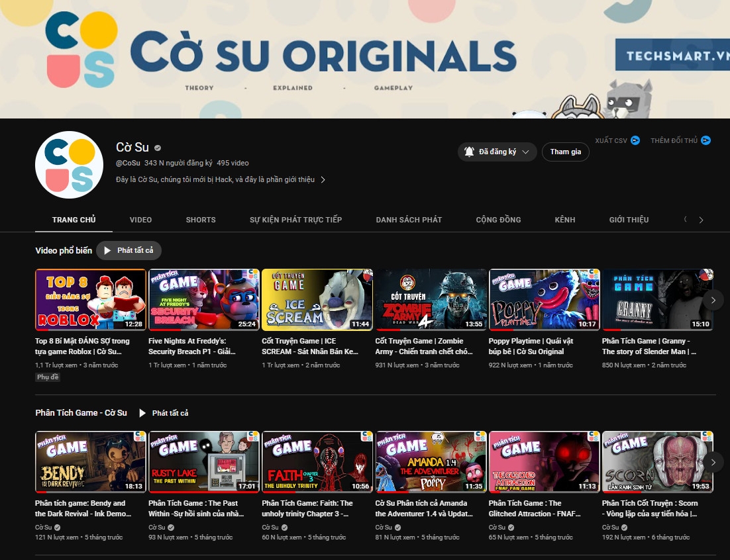Open the Granny video thumbnail

(x=657, y=300)
